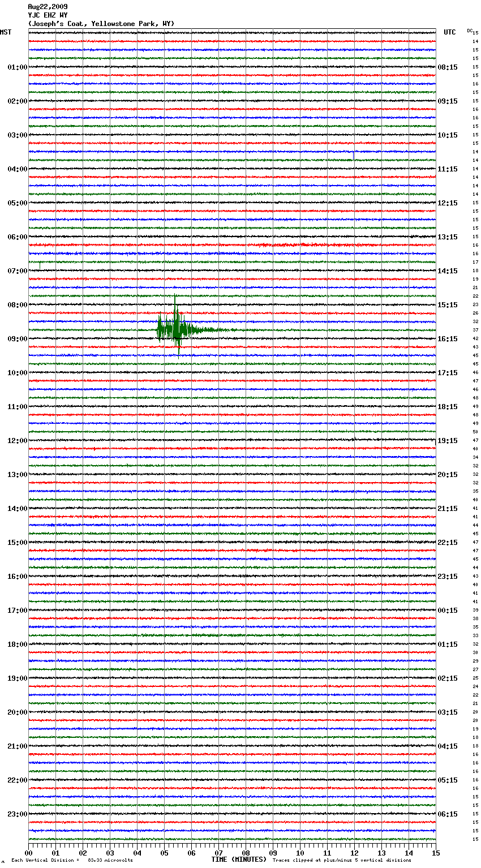The width and height of the screenshot is (481, 868).
Task: Click the MST 01:00 row label
Action: [18, 67]
